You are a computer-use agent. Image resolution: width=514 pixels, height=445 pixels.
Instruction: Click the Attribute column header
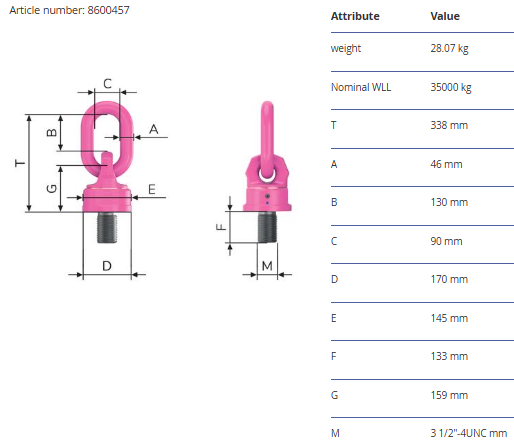(x=355, y=16)
